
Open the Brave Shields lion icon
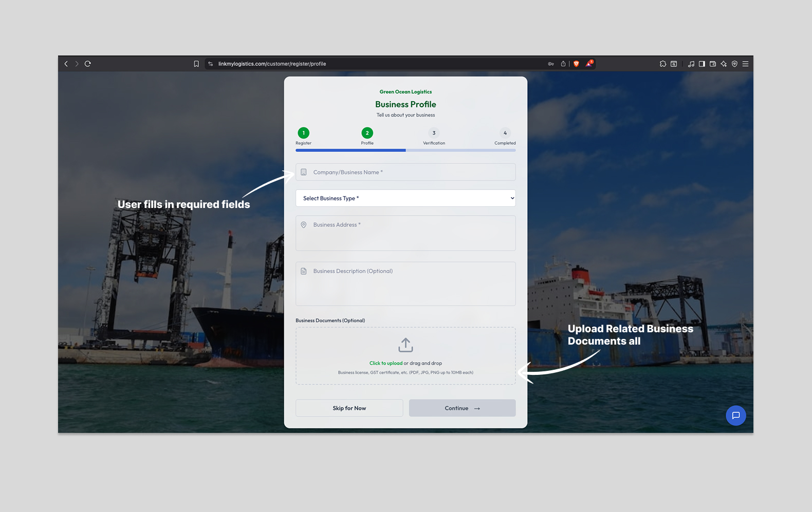[x=576, y=64]
